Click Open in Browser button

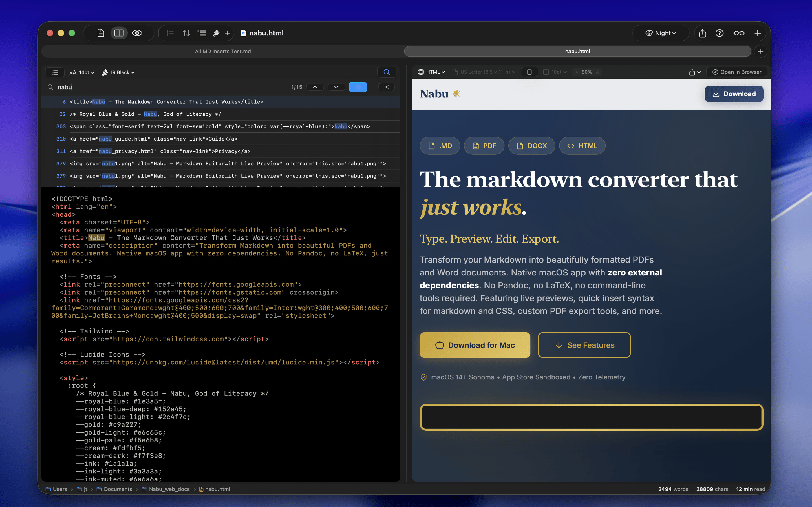coord(737,72)
